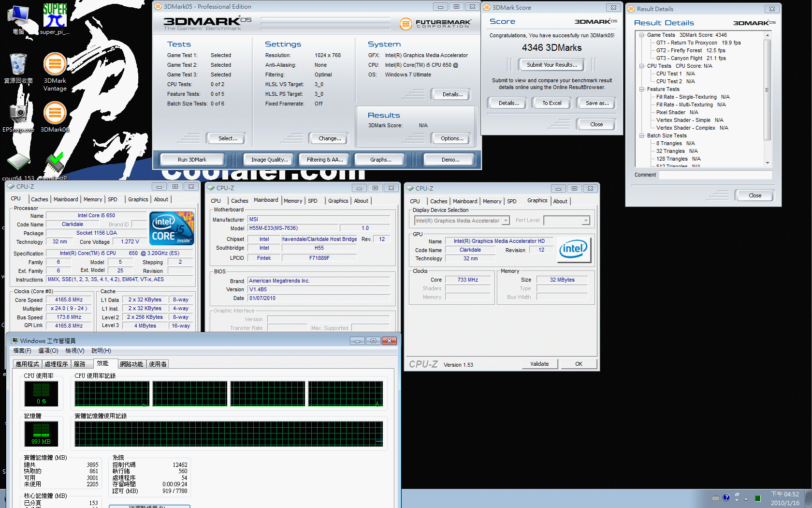Open the 檔案(F) menu in Task Manager
Image resolution: width=812 pixels, height=508 pixels.
22,351
